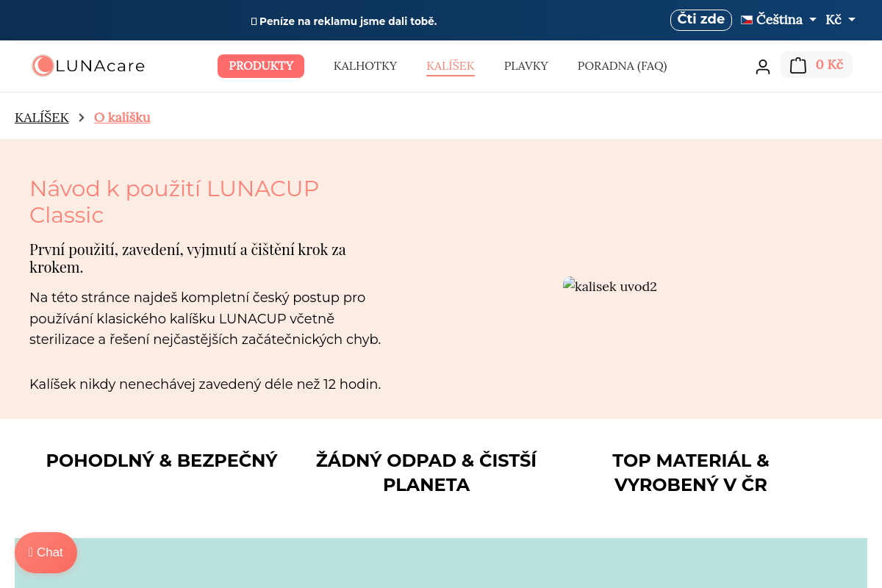
Task: Click the LUNAcare moon logo
Action: tap(43, 65)
